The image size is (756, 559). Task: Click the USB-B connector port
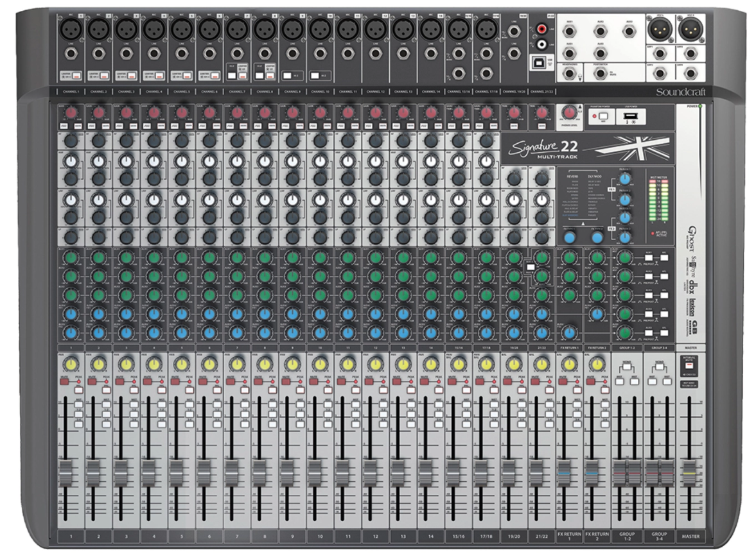pyautogui.click(x=538, y=64)
